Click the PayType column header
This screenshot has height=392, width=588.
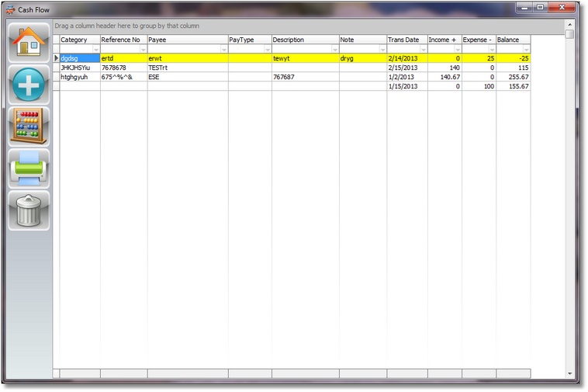(x=249, y=40)
